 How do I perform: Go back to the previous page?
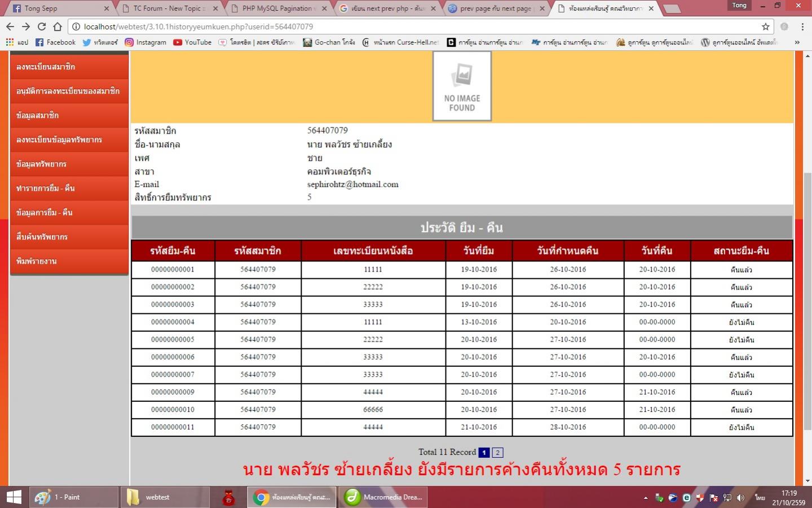10,27
